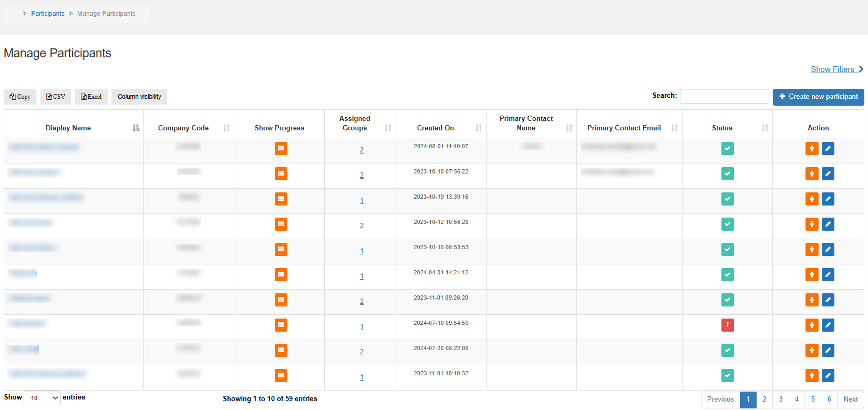The image size is (868, 410).
Task: Click blue edit pencil in 2023-10-19 13:39:16 row
Action: coord(828,199)
